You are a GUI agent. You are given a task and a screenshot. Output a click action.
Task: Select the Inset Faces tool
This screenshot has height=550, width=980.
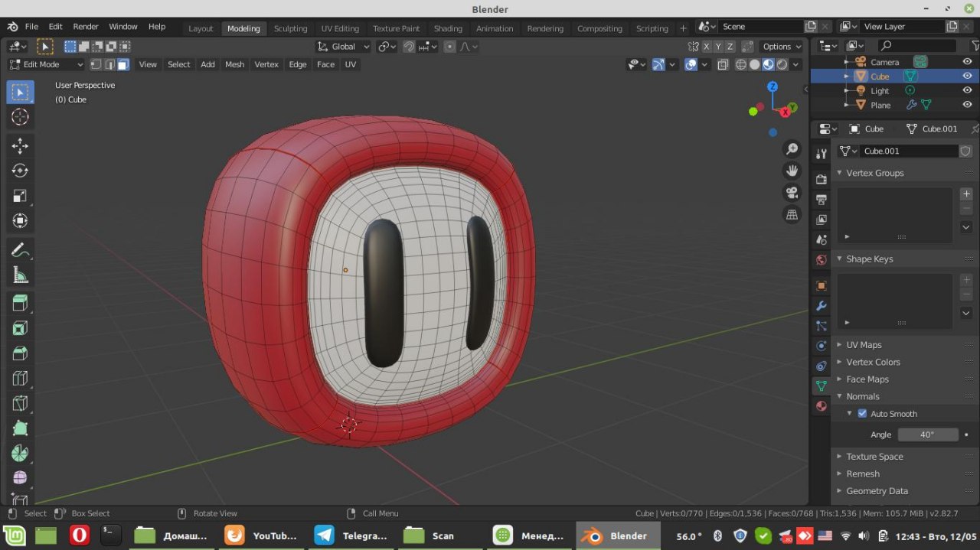point(20,328)
